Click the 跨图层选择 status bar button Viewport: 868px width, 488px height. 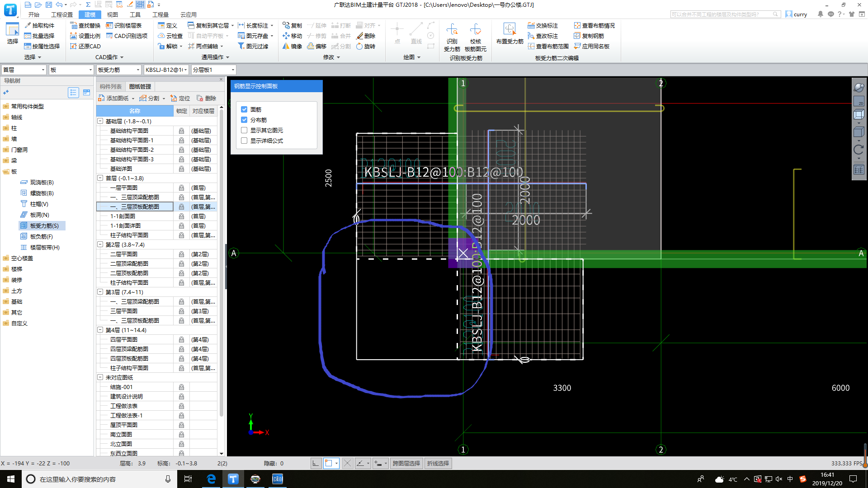pyautogui.click(x=406, y=463)
